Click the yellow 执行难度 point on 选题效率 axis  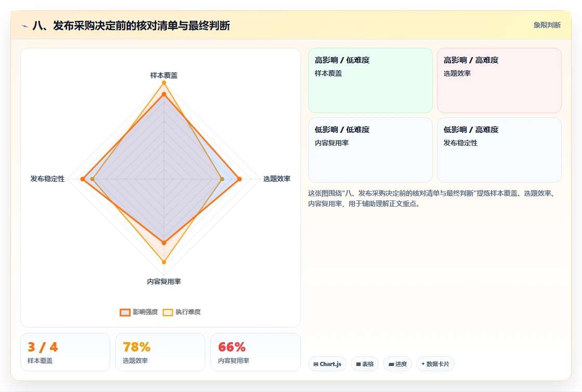222,179
